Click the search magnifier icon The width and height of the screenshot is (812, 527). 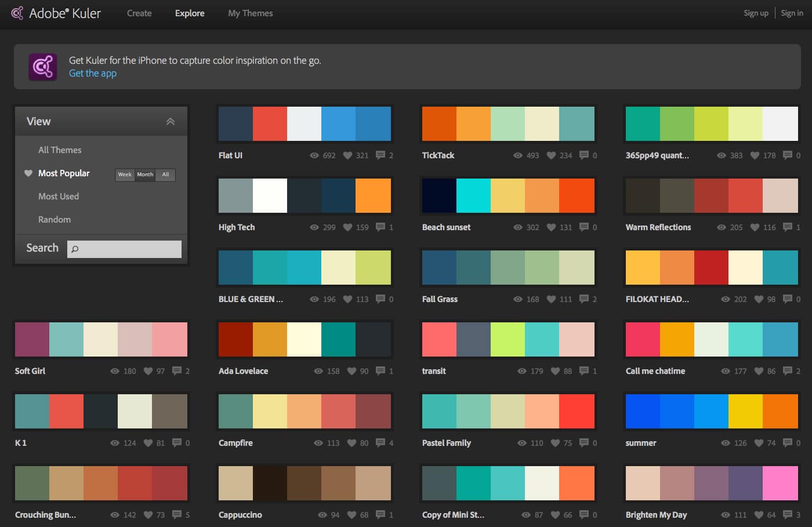[x=75, y=249]
